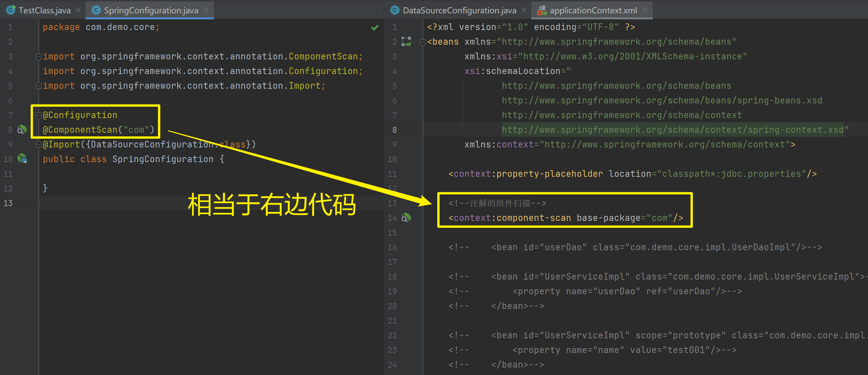Close the applicationContext.xml tab
This screenshot has height=375, width=868.
[644, 10]
